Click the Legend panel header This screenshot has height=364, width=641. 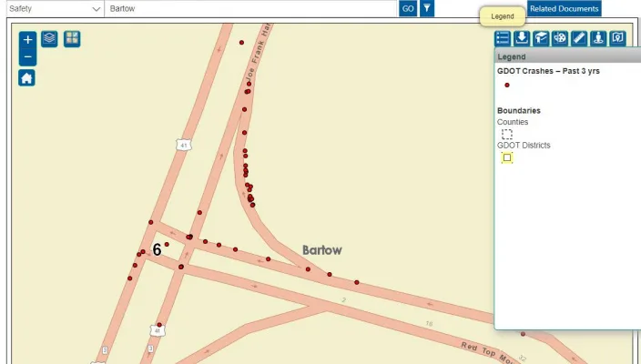tap(568, 56)
